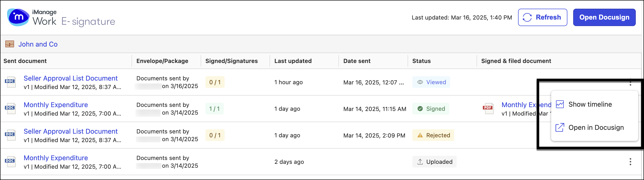Open the overflow menu for the last Monthly Expenditure row
This screenshot has height=180, width=644.
pos(630,161)
